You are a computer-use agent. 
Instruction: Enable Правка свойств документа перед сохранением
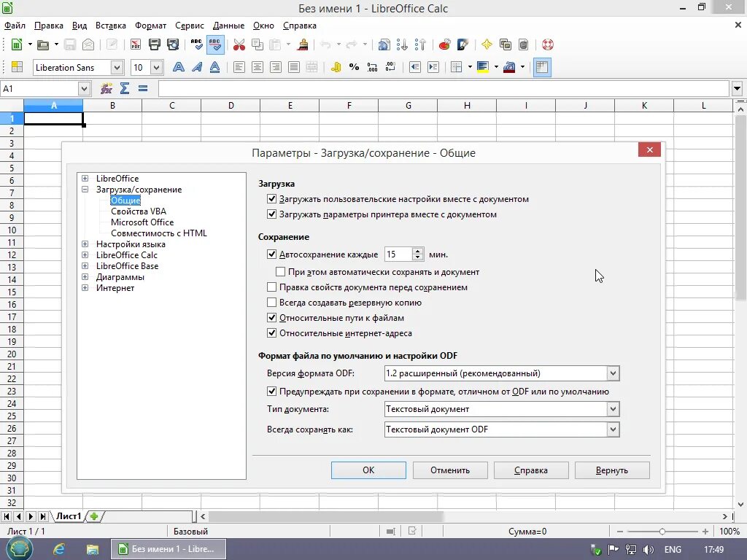[271, 287]
